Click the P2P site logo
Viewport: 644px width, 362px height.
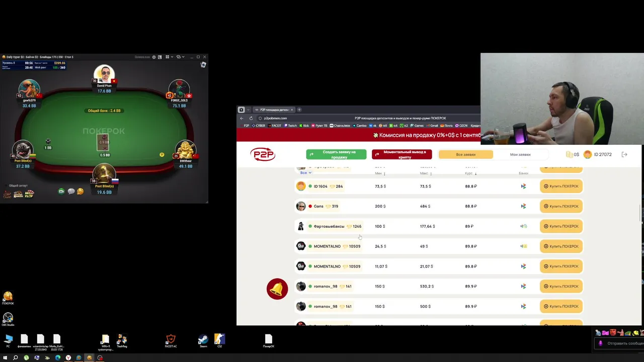click(263, 154)
